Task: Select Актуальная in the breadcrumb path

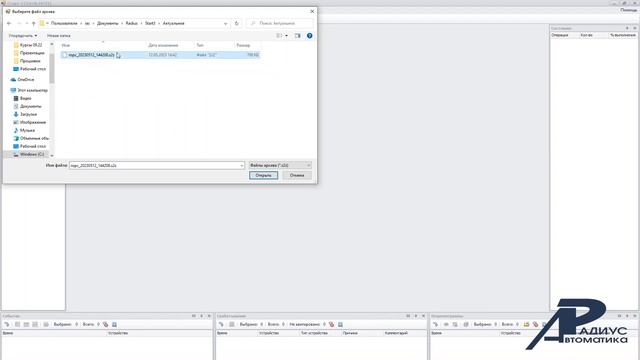Action: [x=173, y=24]
